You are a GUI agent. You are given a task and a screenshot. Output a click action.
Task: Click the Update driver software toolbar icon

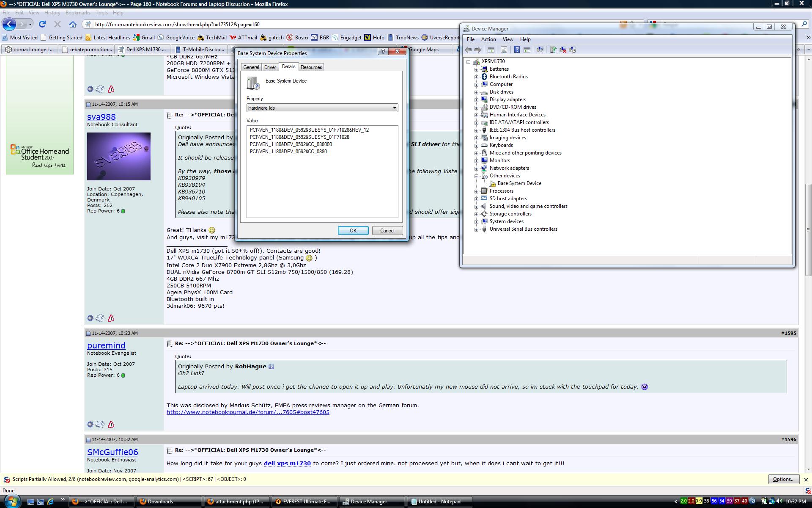[553, 50]
